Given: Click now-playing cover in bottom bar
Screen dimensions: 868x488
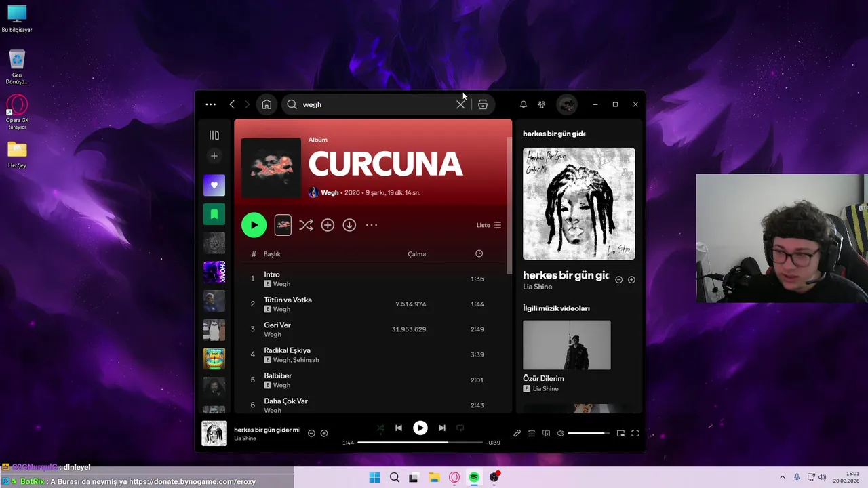Looking at the screenshot, I should [214, 433].
